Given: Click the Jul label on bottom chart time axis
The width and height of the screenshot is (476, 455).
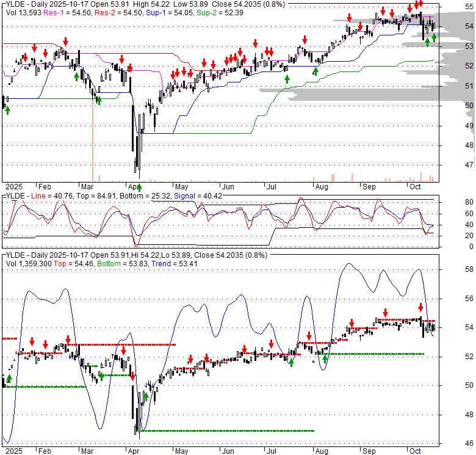Looking at the screenshot, I should (271, 451).
